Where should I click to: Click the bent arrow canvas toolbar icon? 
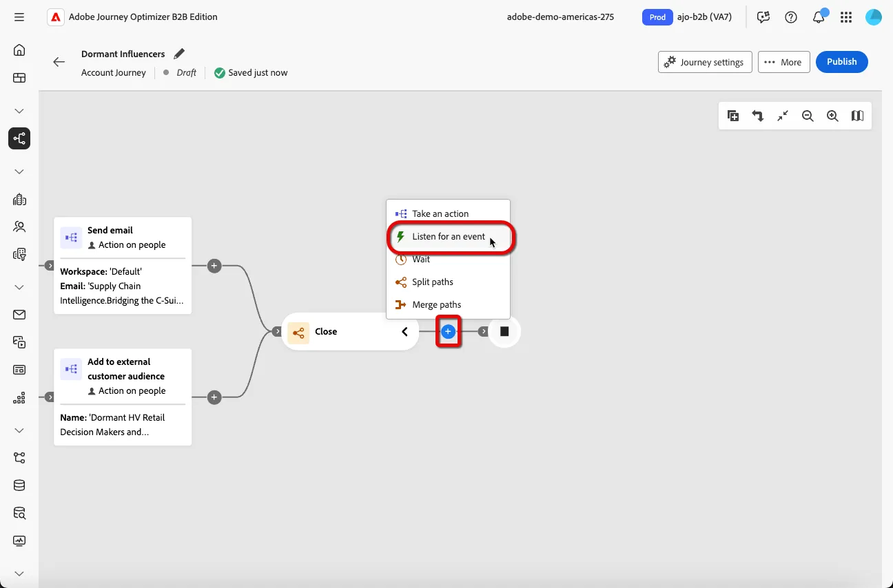click(x=758, y=116)
